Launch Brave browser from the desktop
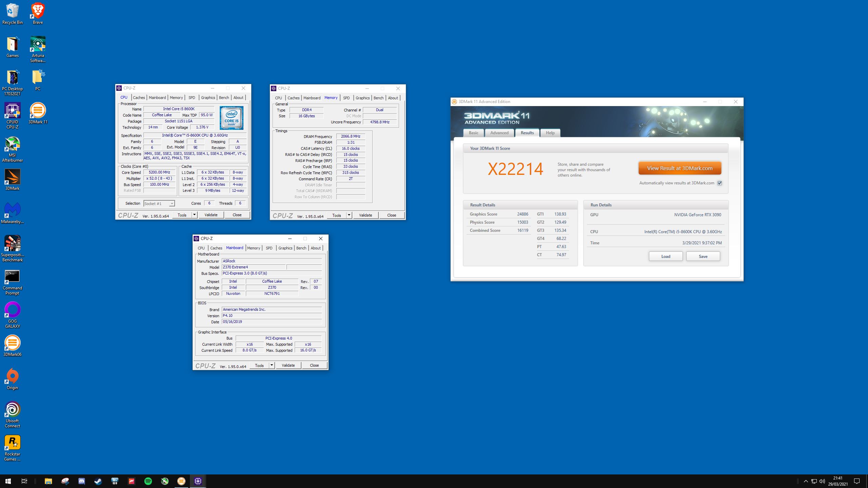 point(38,14)
